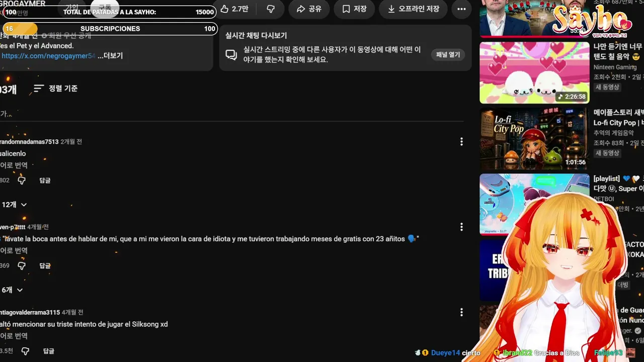
Task: Translate the 'lavate la boca' comment
Action: pyautogui.click(x=14, y=250)
